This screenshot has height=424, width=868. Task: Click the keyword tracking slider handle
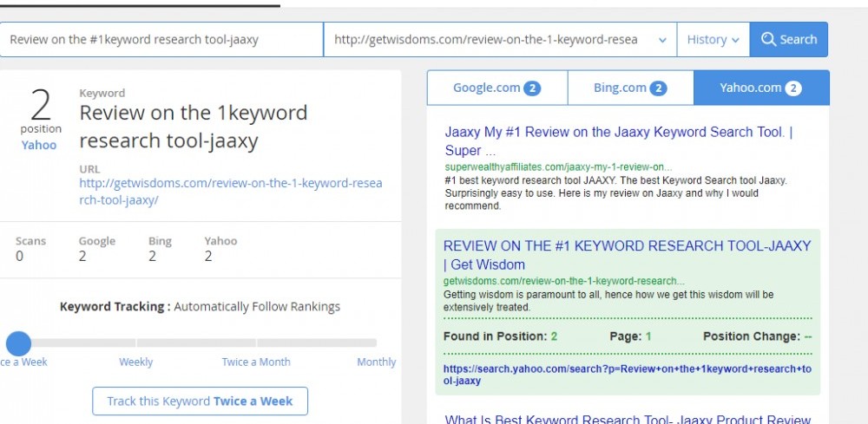click(19, 343)
